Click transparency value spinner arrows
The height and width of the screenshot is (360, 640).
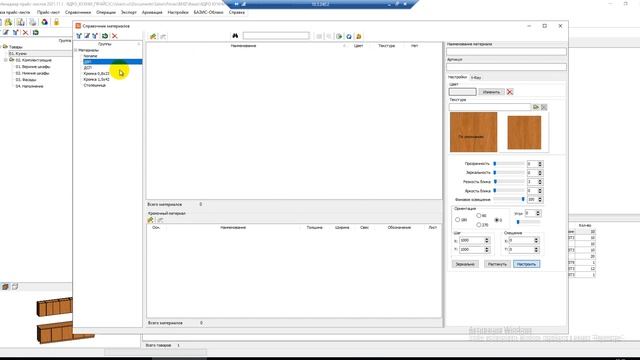click(540, 164)
